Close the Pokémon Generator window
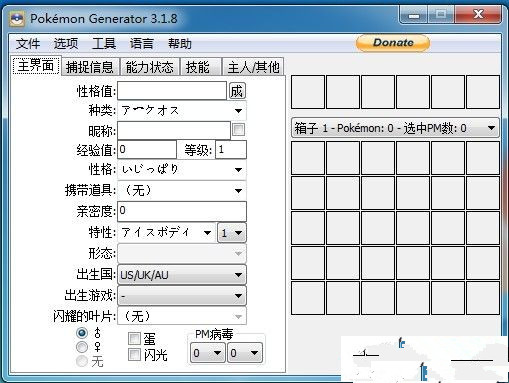 click(478, 14)
